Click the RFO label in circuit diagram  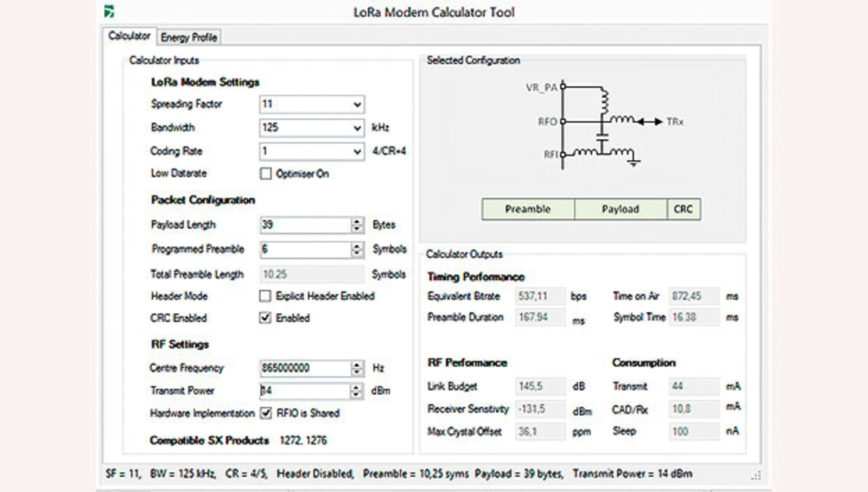coord(547,121)
